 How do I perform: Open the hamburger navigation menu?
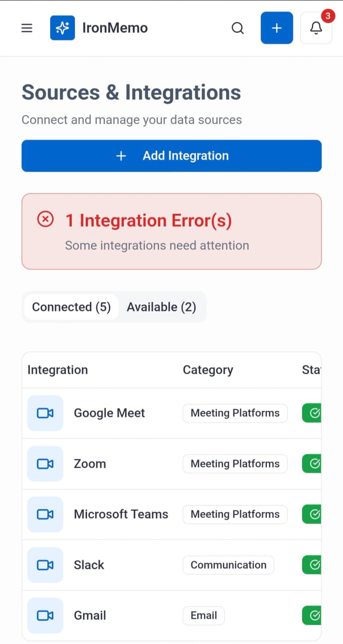[x=27, y=28]
